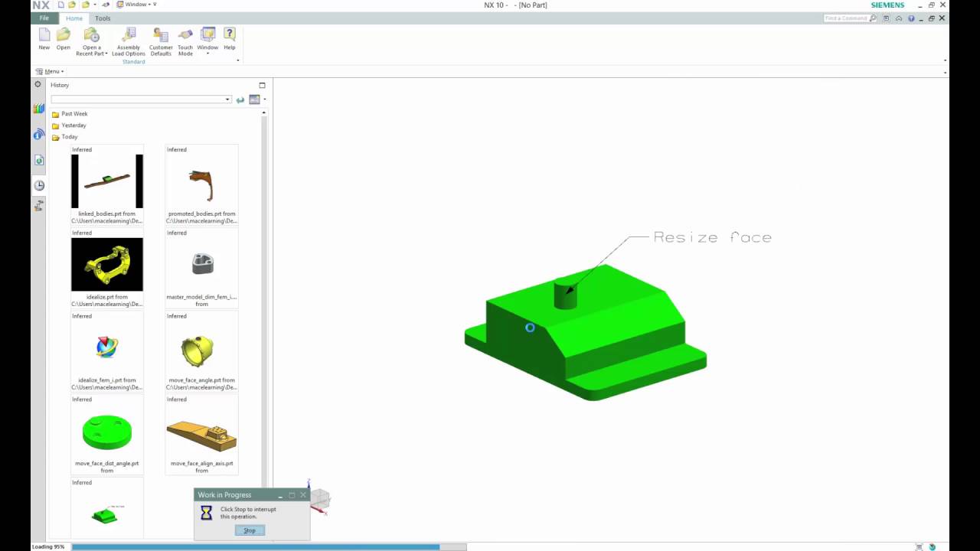Click the History thumbnail view icon
This screenshot has width=980, height=551.
pyautogui.click(x=254, y=99)
